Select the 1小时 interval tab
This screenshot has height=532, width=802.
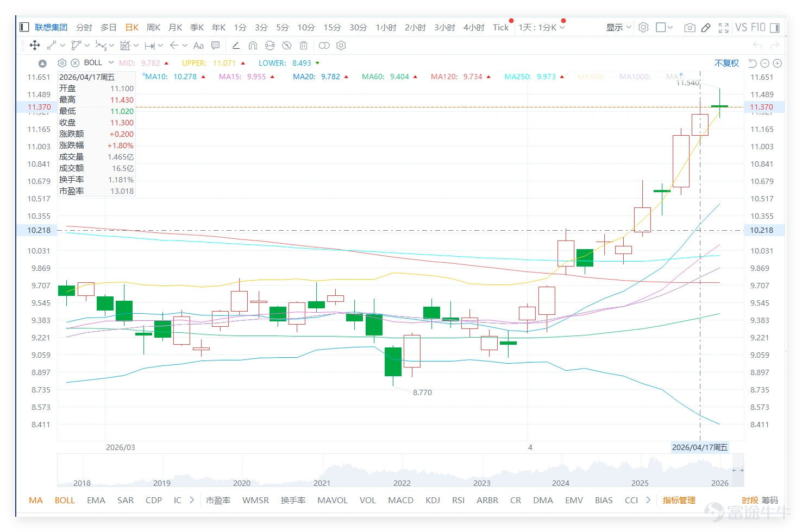[386, 27]
